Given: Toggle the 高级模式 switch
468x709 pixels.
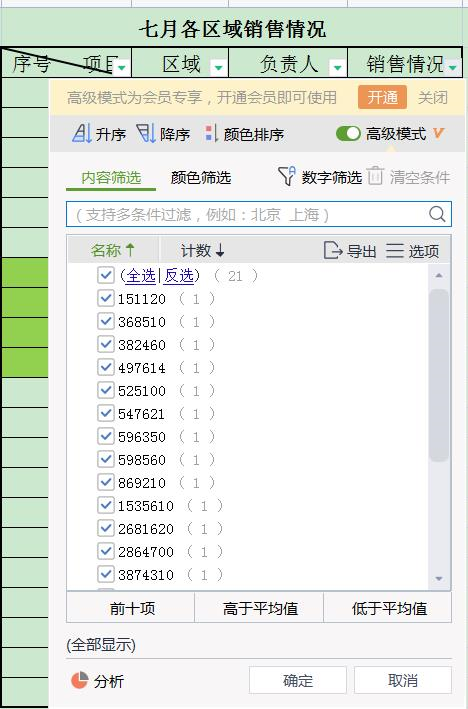Looking at the screenshot, I should coord(348,134).
